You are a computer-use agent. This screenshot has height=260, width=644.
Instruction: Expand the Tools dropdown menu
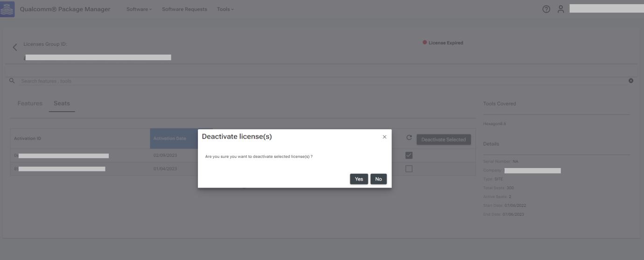(225, 10)
